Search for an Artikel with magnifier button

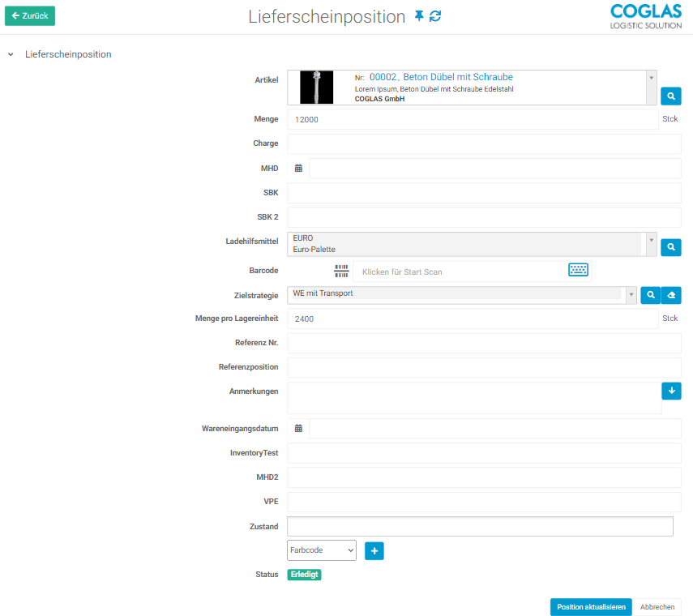click(x=670, y=96)
